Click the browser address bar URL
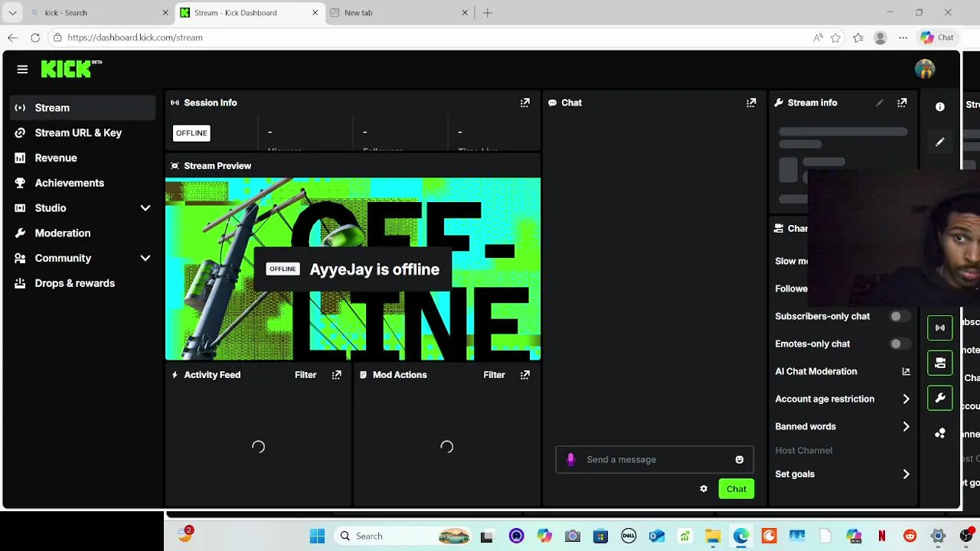The image size is (980, 551). click(x=135, y=37)
